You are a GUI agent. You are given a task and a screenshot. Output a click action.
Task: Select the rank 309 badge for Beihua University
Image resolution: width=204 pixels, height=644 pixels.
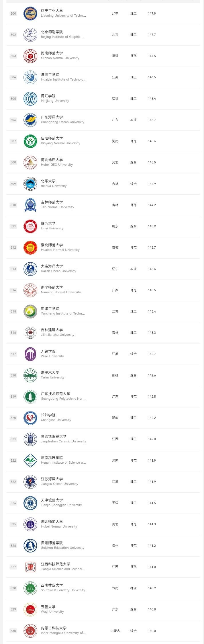point(13,184)
